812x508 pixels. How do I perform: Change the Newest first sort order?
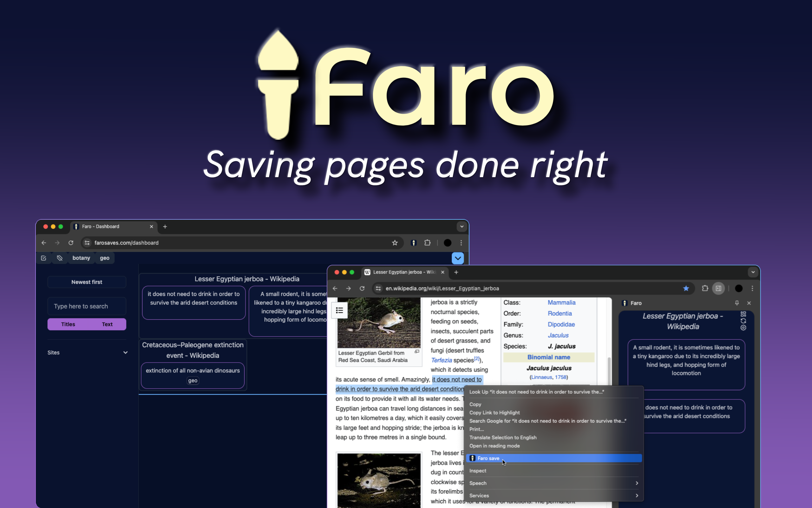coord(87,282)
